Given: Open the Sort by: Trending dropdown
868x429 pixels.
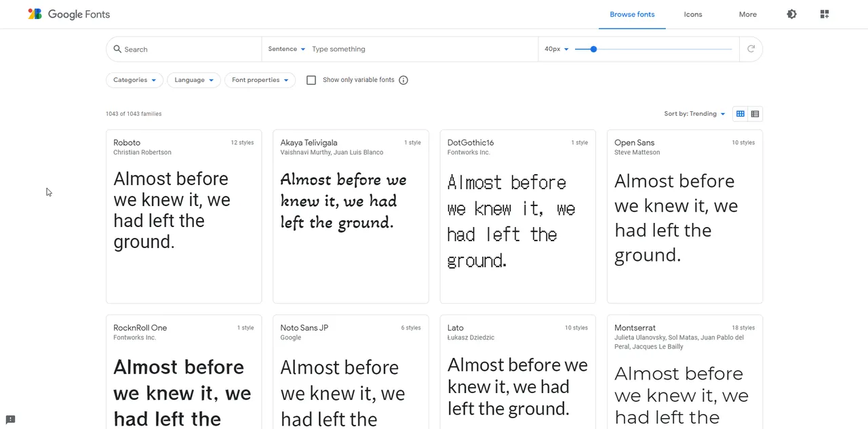Looking at the screenshot, I should (x=695, y=114).
